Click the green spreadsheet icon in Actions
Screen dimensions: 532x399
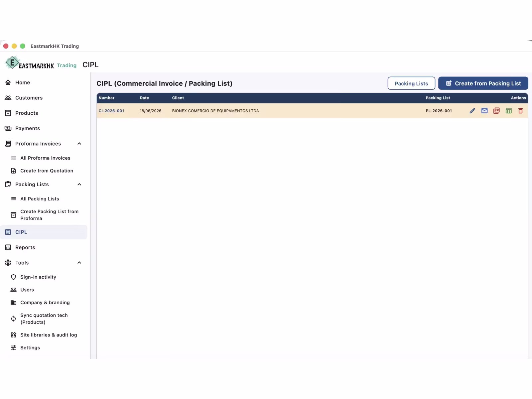pos(508,111)
